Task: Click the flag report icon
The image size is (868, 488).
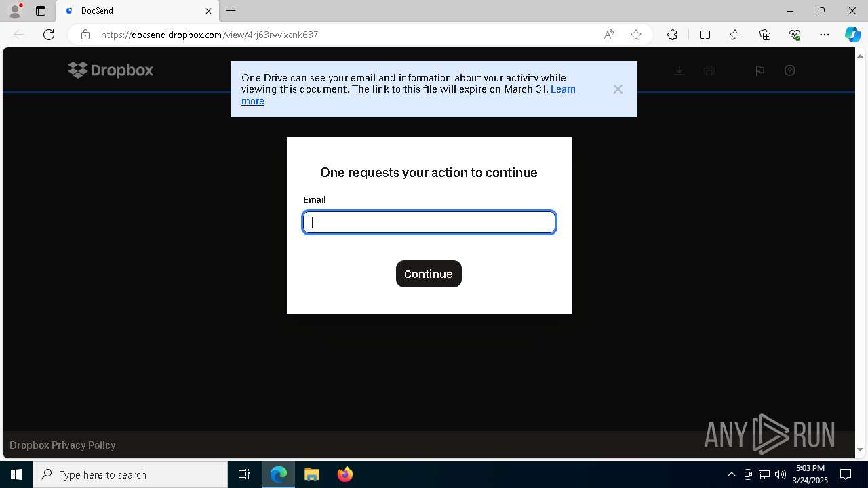Action: coord(759,70)
